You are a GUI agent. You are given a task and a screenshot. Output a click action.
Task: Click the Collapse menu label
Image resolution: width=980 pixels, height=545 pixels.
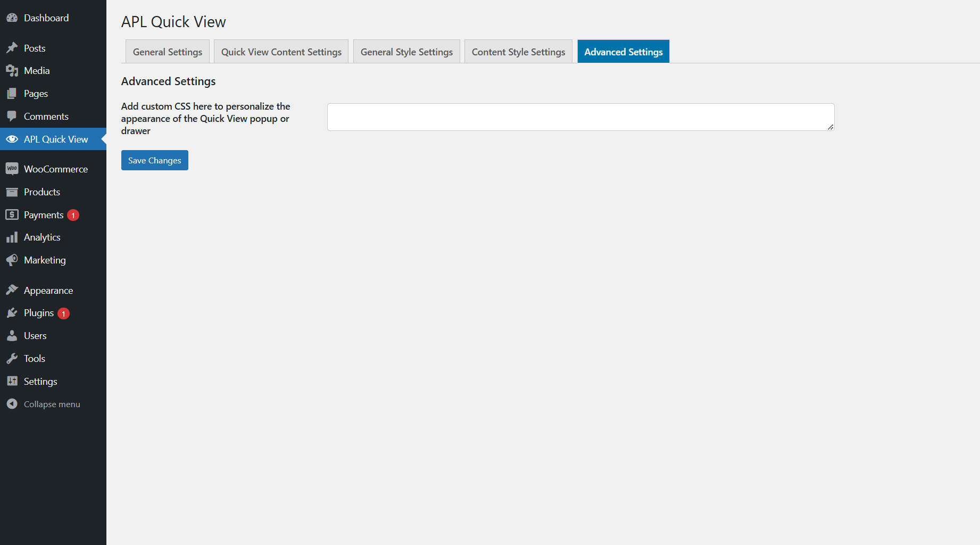[x=52, y=404]
